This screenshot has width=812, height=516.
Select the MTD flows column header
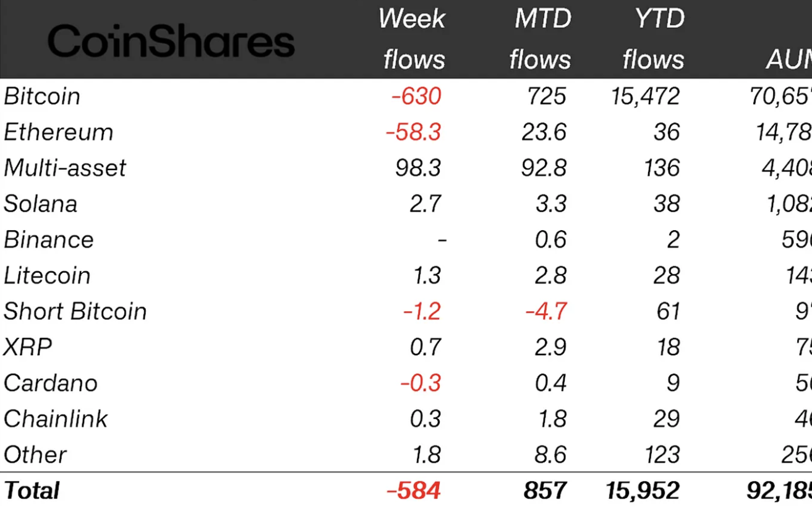click(x=540, y=39)
